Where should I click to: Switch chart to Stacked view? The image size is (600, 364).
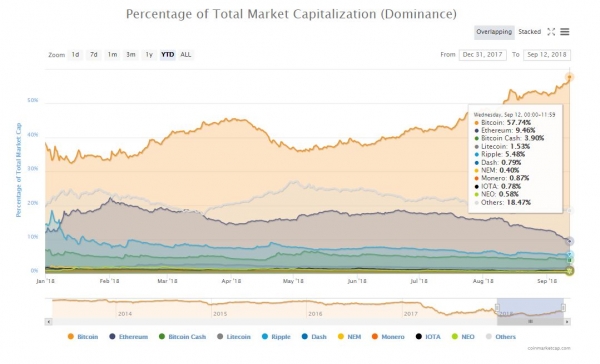click(529, 32)
